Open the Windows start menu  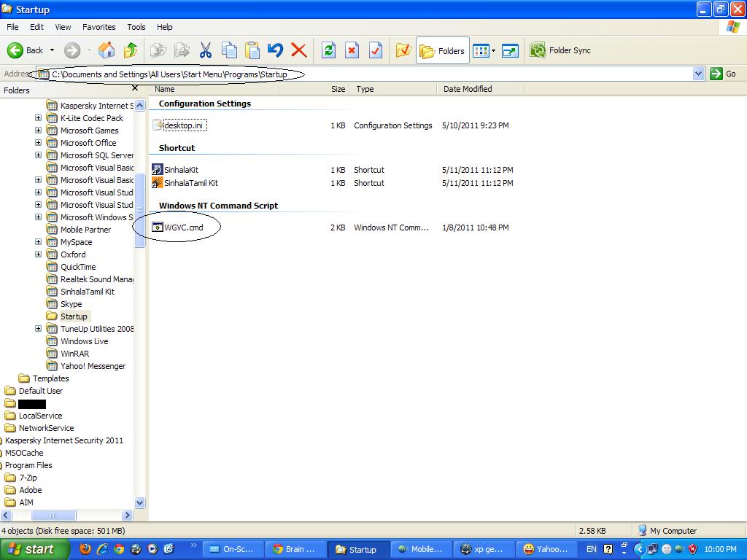click(34, 549)
